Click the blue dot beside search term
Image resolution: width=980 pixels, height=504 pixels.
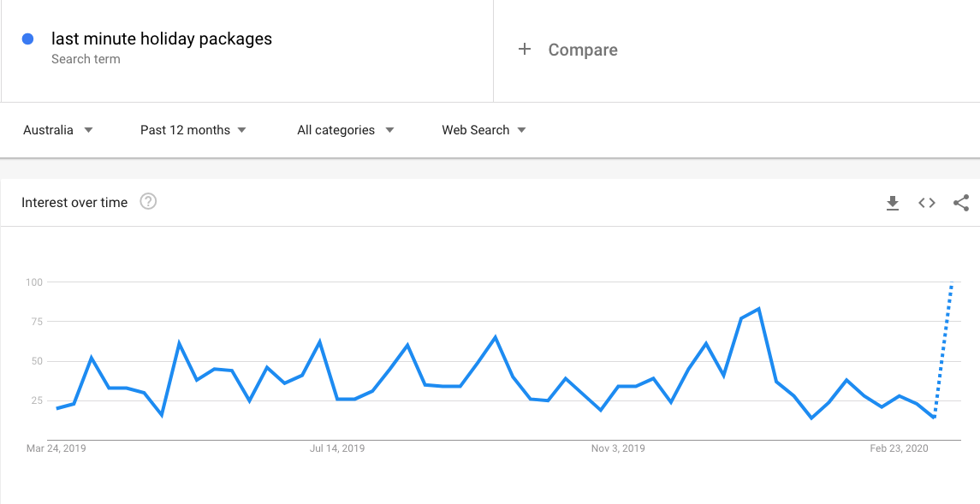[x=27, y=39]
